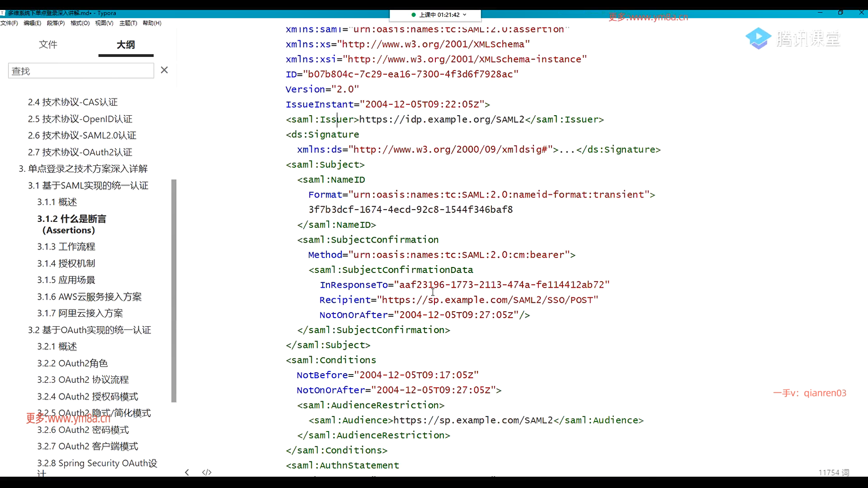Open word count 11754 词 popup
Screen dimensions: 868x488
[833, 472]
